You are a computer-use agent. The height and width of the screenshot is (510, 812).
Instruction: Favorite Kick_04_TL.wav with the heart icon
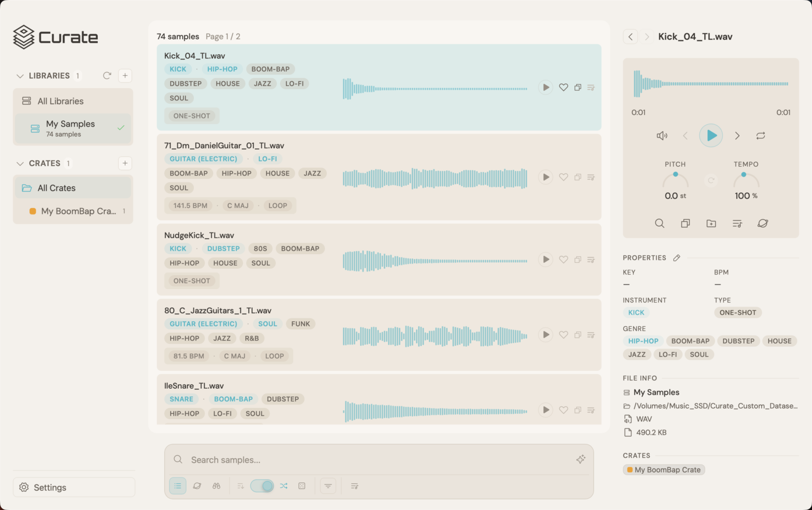[x=563, y=87]
